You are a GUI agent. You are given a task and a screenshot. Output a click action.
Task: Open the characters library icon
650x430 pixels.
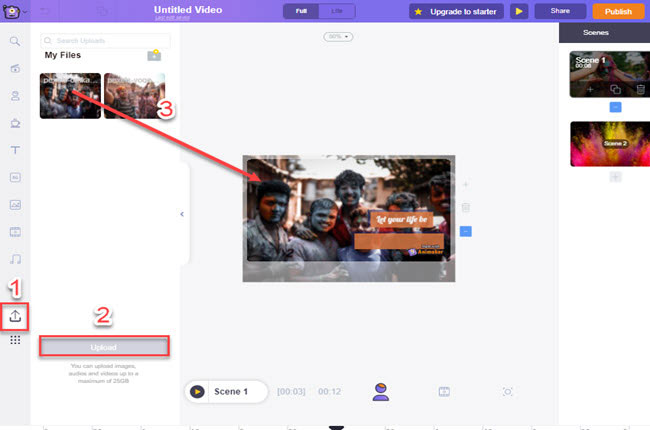coord(15,96)
